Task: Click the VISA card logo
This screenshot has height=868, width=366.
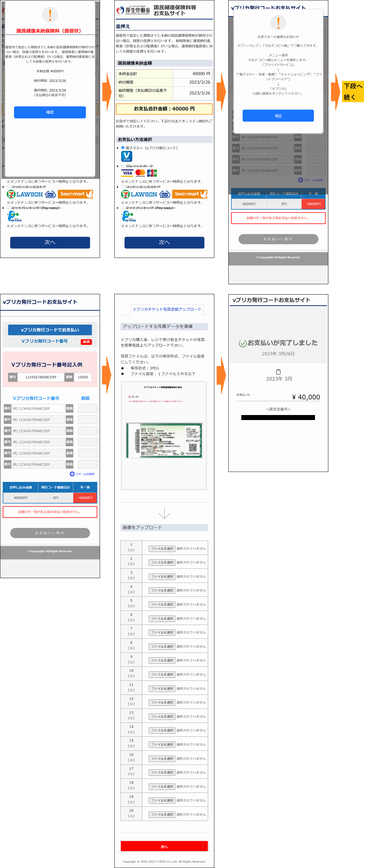Action: [127, 173]
